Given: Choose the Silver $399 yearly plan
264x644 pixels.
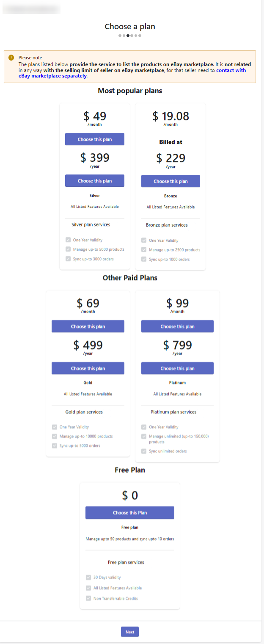Looking at the screenshot, I should pyautogui.click(x=95, y=181).
